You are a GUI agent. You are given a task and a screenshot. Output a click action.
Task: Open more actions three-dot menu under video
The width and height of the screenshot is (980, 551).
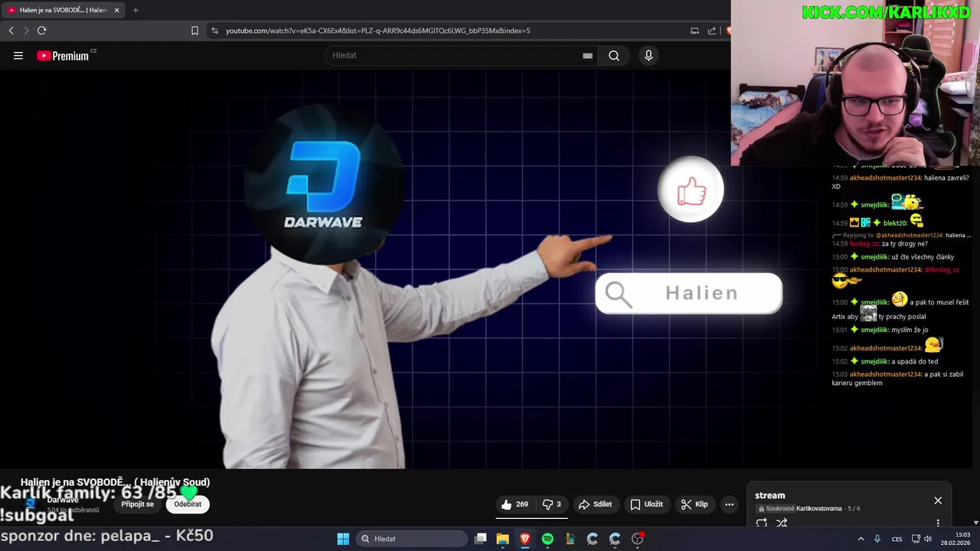pos(729,504)
